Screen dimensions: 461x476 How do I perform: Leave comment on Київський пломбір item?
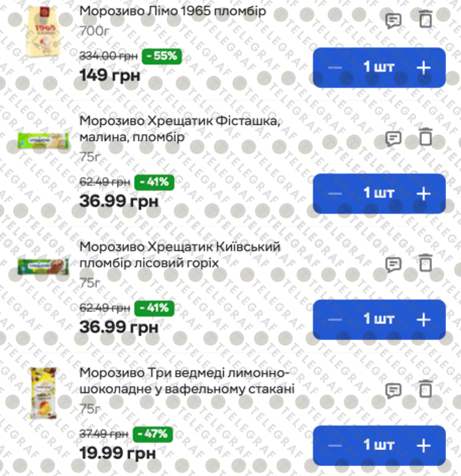point(393,265)
